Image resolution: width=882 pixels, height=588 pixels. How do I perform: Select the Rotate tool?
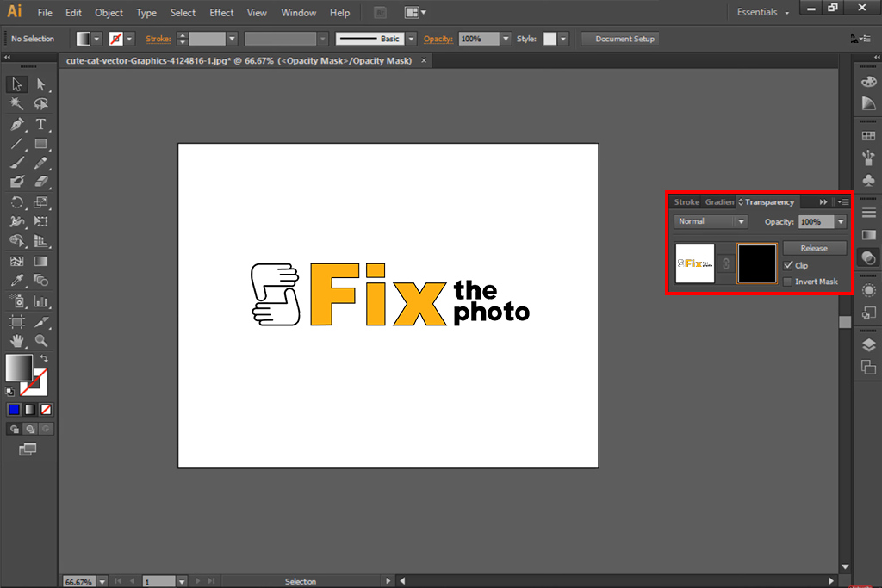click(x=16, y=202)
